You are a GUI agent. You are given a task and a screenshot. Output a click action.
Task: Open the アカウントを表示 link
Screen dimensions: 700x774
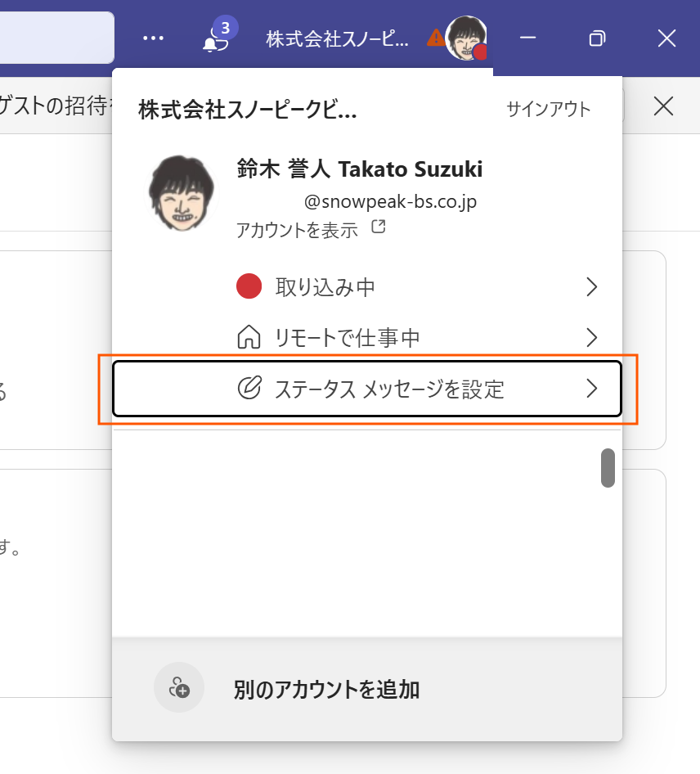point(297,230)
